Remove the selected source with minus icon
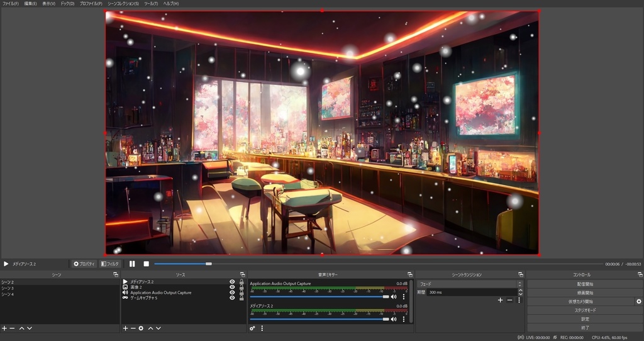 [x=133, y=328]
